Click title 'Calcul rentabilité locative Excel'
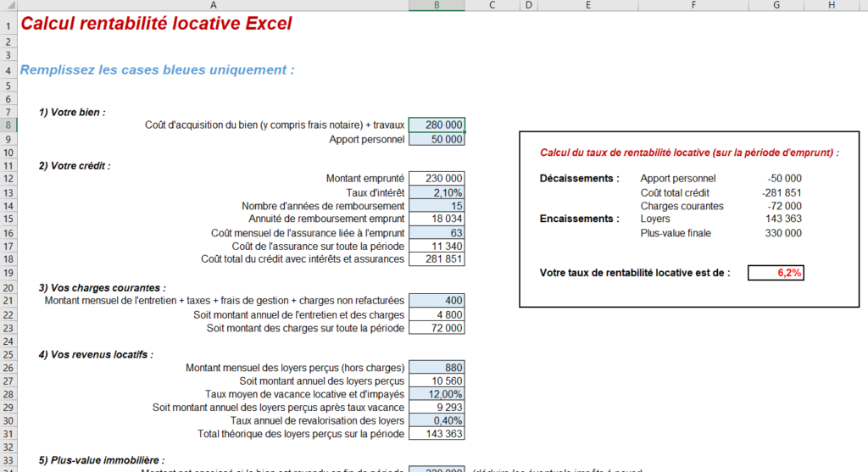The image size is (868, 472). (x=156, y=24)
